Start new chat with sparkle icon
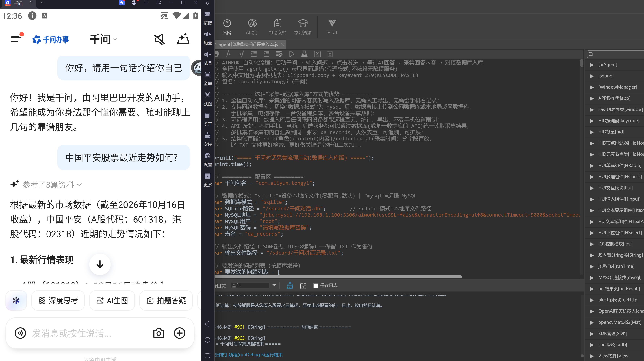This screenshot has width=644, height=361. (183, 39)
